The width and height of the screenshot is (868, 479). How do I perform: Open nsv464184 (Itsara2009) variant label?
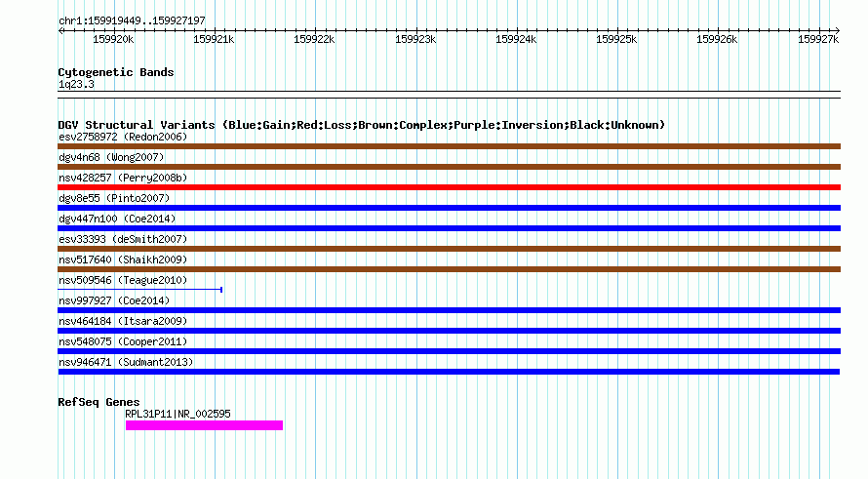click(x=123, y=321)
